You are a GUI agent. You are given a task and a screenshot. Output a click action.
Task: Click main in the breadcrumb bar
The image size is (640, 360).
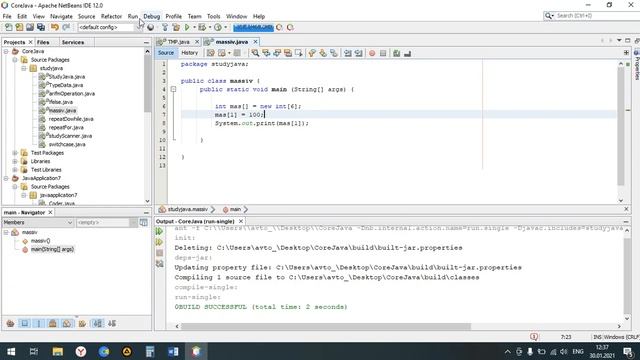pyautogui.click(x=235, y=209)
